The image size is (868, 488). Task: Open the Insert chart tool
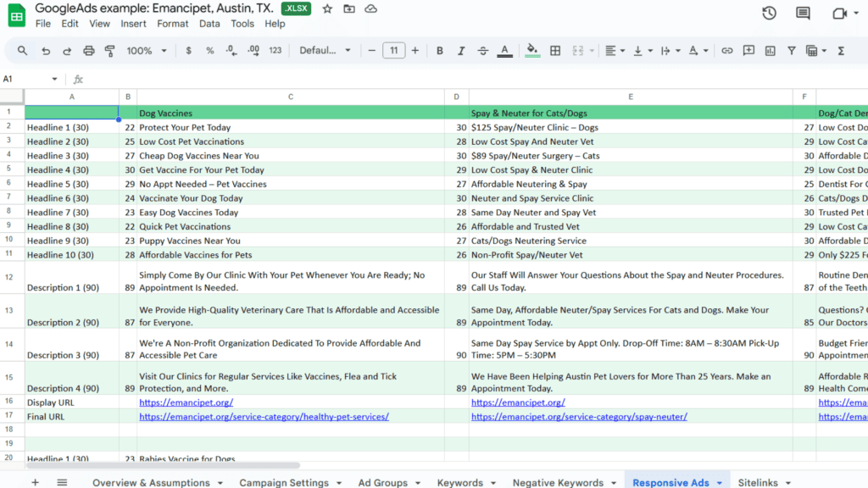pyautogui.click(x=771, y=50)
